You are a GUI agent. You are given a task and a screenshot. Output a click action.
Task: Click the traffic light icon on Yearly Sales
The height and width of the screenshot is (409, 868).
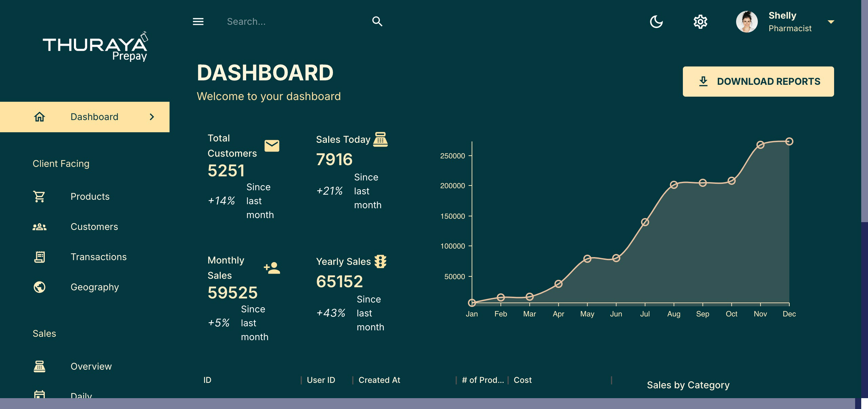[x=381, y=261]
